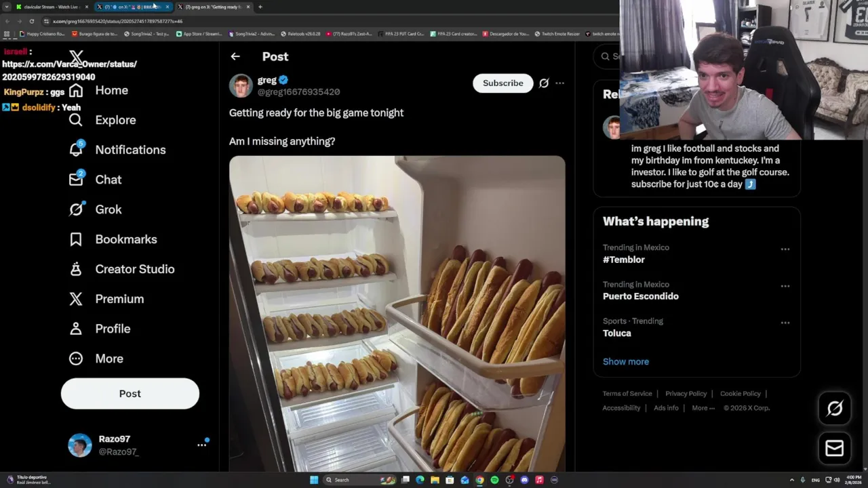The height and width of the screenshot is (488, 868).
Task: Open Premium in the sidebar
Action: tap(106, 299)
